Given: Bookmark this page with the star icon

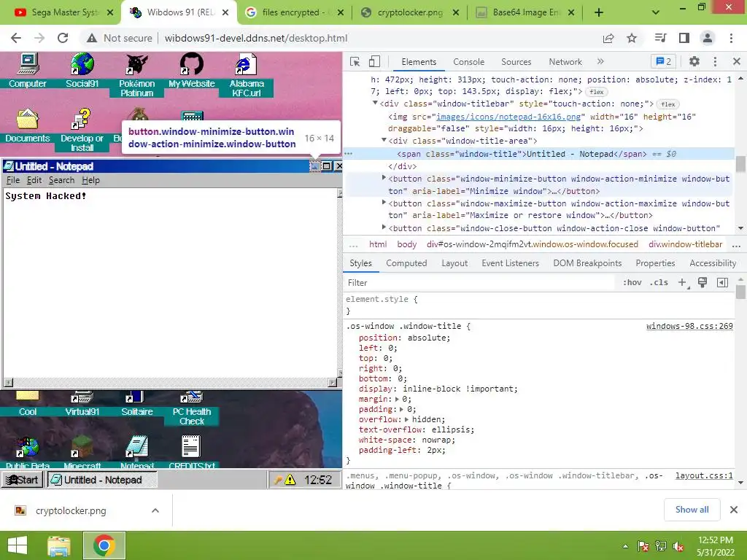Looking at the screenshot, I should click(632, 38).
